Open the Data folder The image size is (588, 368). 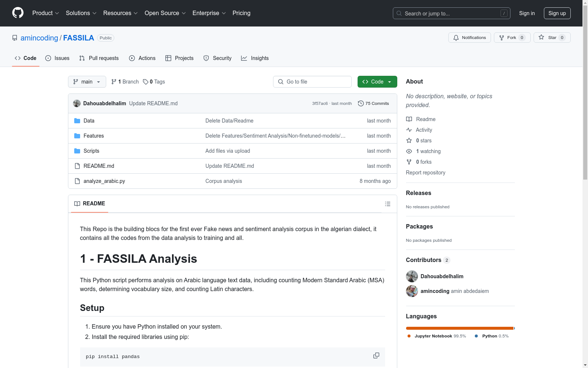(89, 121)
